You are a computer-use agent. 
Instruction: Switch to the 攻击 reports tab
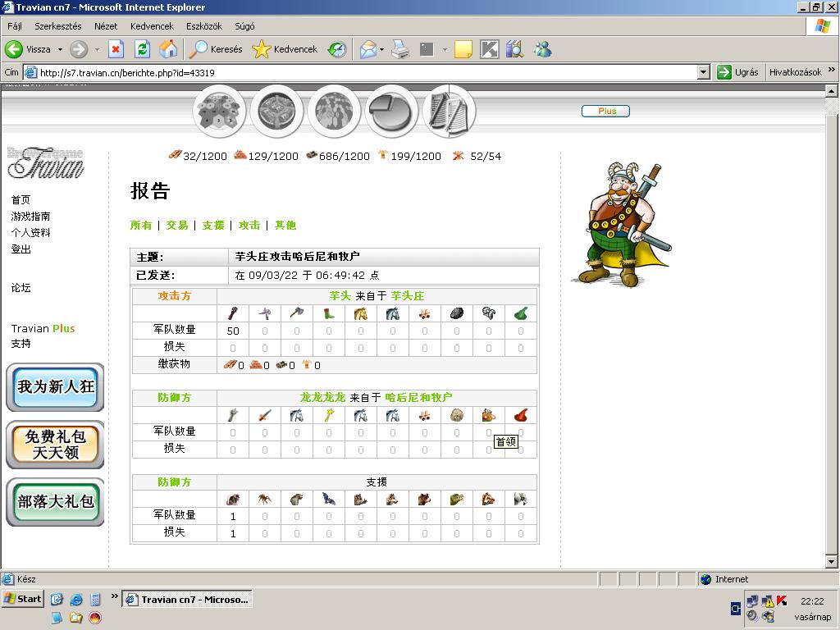(249, 225)
